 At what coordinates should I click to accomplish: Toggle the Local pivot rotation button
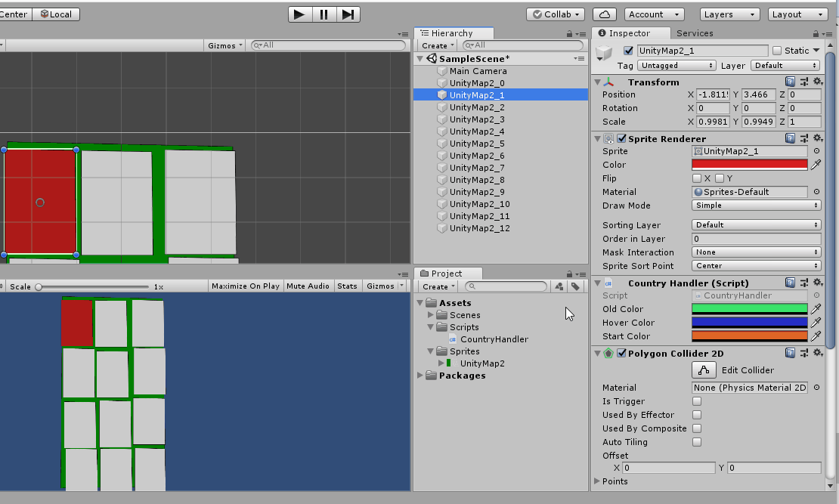coord(56,14)
